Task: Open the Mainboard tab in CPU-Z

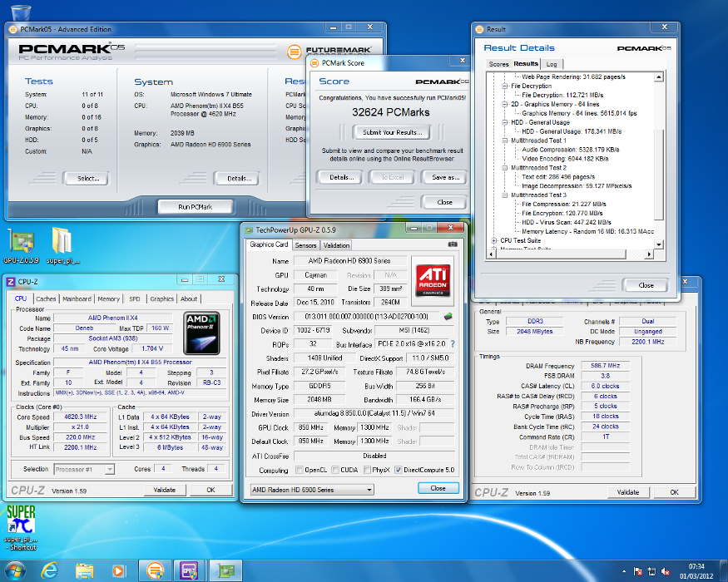Action: [x=77, y=298]
